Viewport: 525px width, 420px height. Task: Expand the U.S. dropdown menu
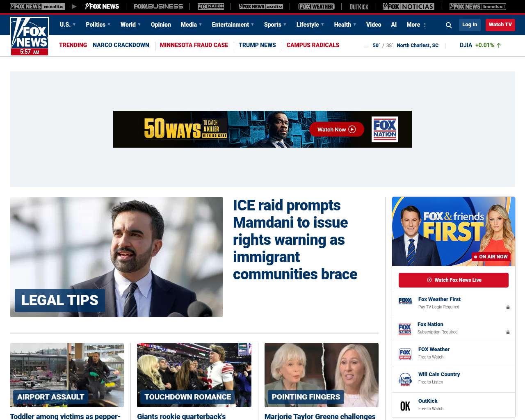[68, 25]
